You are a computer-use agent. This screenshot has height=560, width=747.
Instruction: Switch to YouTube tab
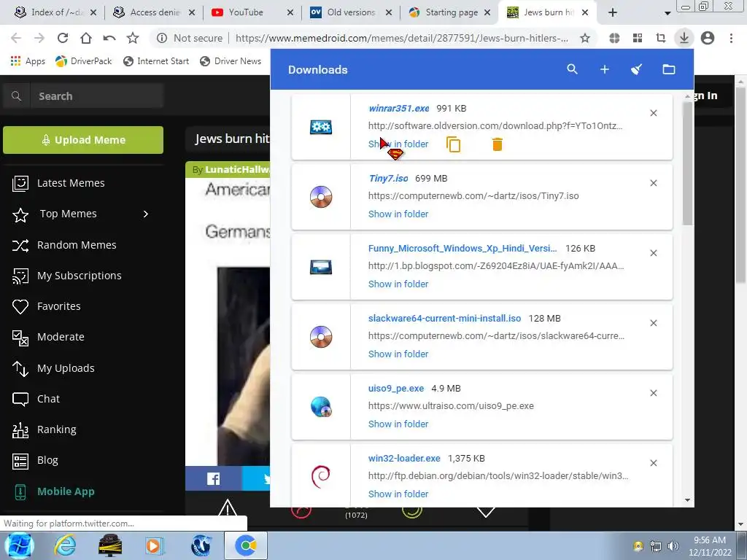pos(252,12)
